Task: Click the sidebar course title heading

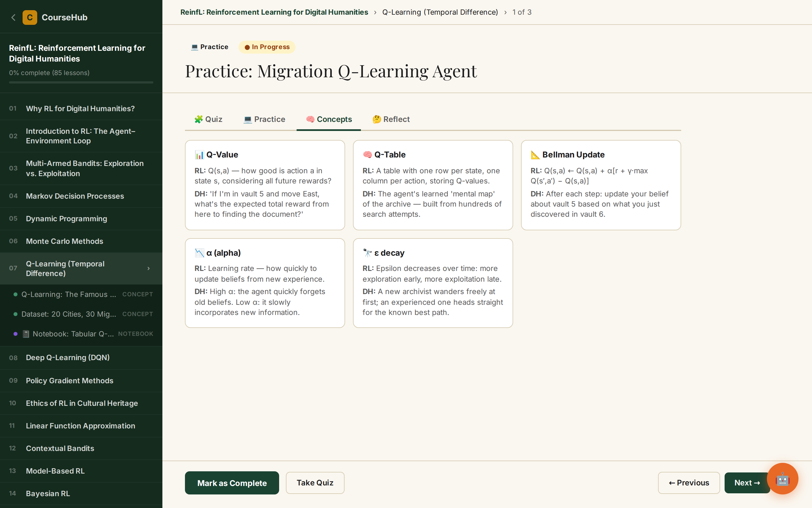Action: point(77,53)
